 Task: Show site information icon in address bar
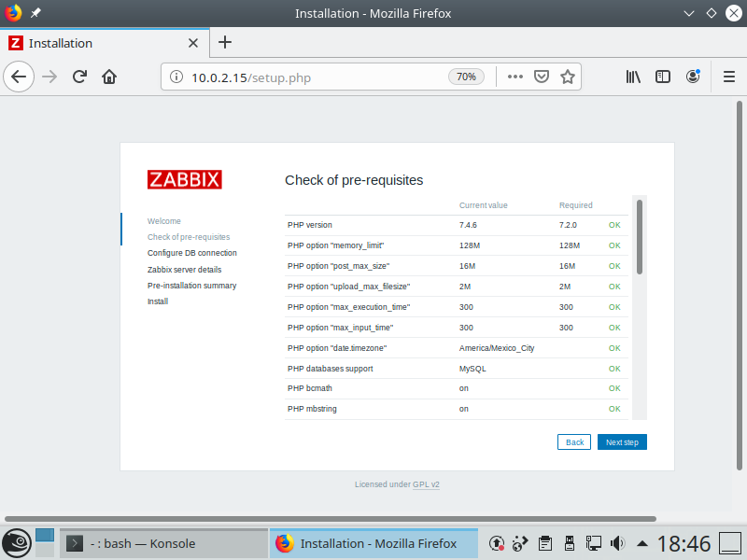tap(176, 77)
